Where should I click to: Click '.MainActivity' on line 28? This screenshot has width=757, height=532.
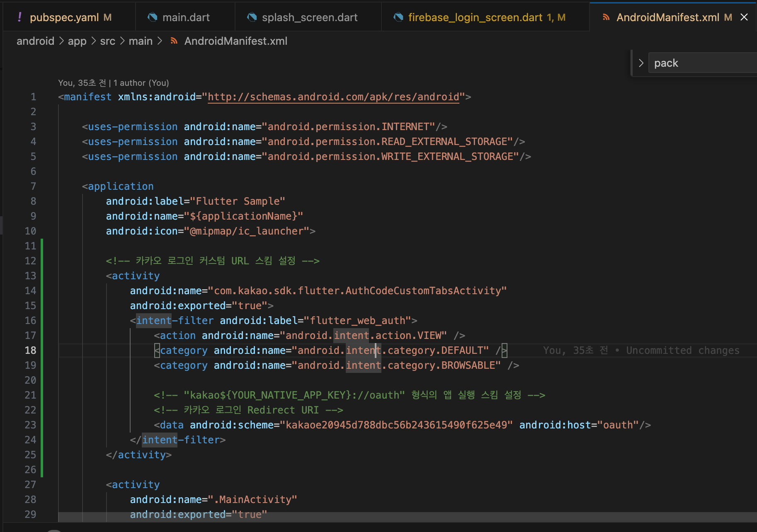[x=252, y=500]
